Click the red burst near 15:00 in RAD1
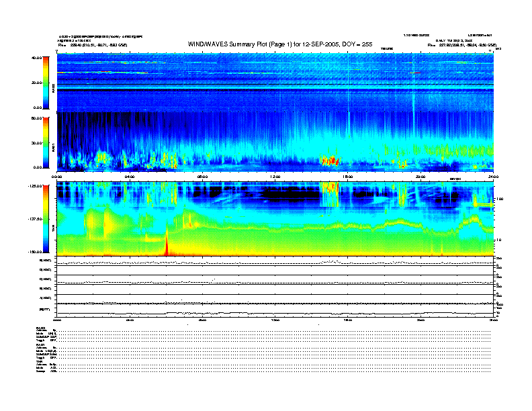The width and height of the screenshot is (532, 411). coord(330,160)
